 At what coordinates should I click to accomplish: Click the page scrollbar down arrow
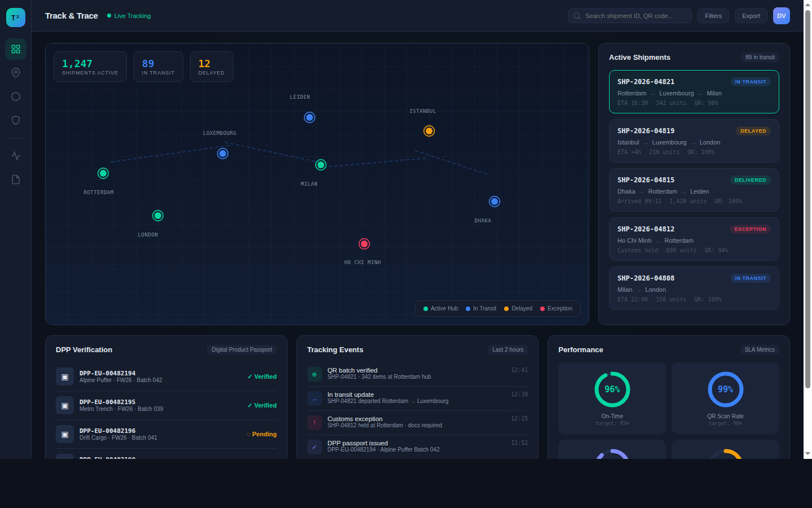[x=807, y=453]
